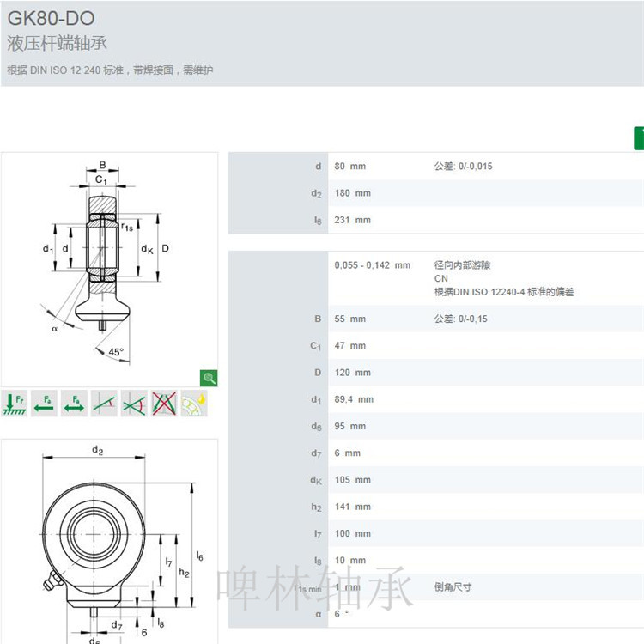
Task: Click the GK80-DO product title
Action: coord(51,19)
